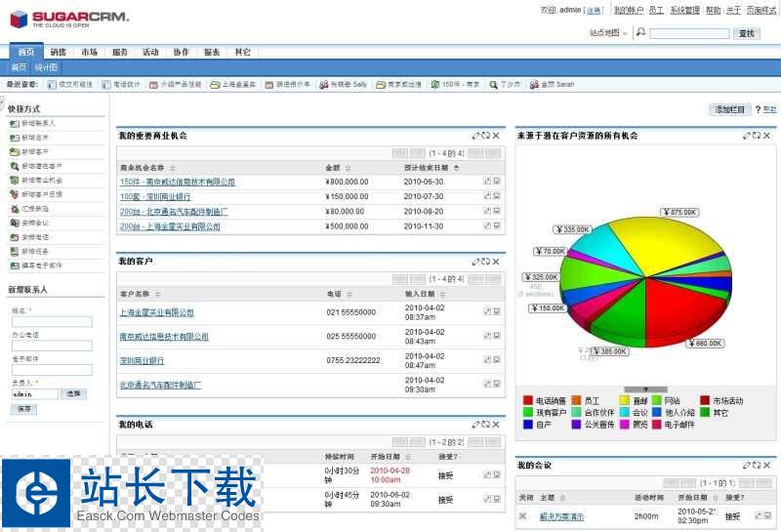Screen dimensions: 781x532
Task: Click the 新增客户 shortcut folder icon
Action: 15,152
